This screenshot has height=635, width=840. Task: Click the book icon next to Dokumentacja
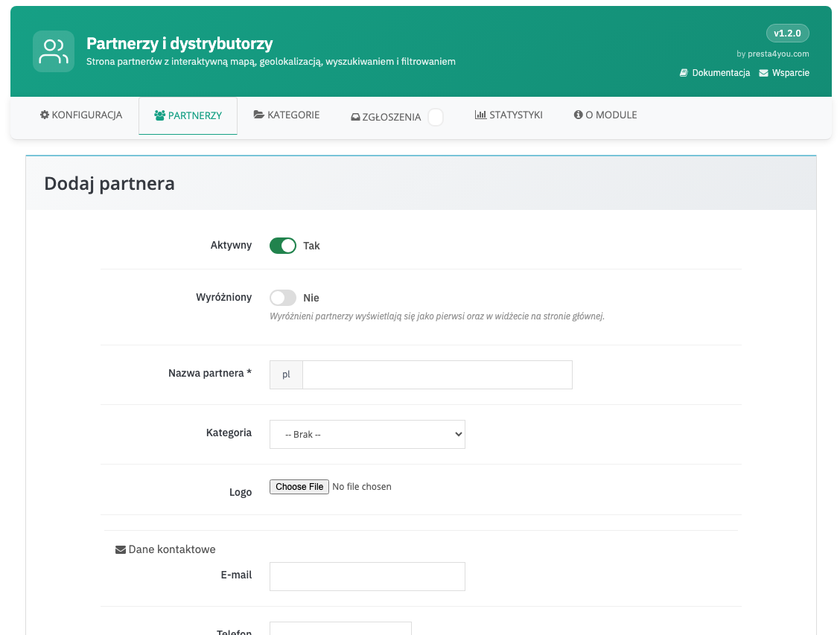pyautogui.click(x=684, y=73)
